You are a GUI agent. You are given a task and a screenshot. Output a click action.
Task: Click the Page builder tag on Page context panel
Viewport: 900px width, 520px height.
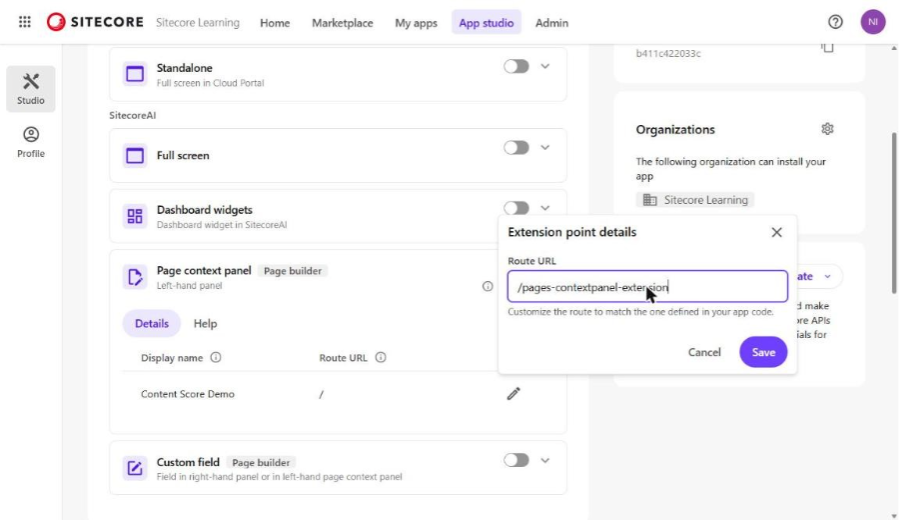(293, 271)
